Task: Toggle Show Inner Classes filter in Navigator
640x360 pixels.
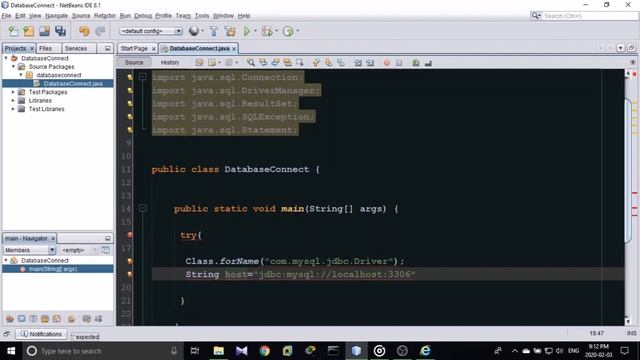Action: (57, 319)
